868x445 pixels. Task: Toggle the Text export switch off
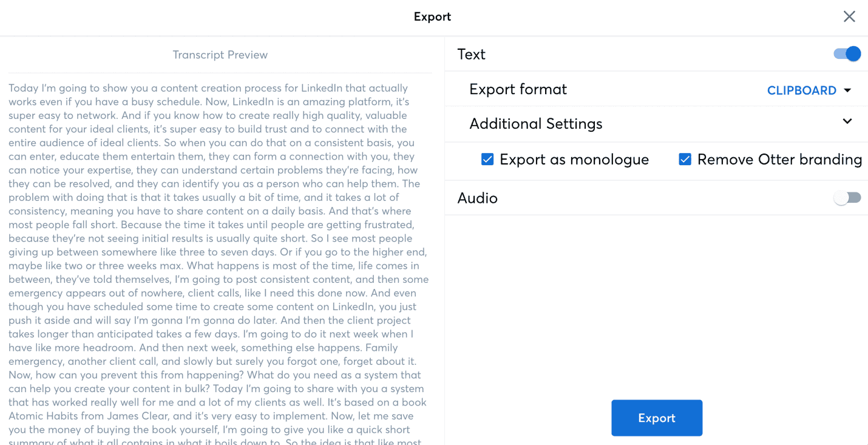point(847,54)
